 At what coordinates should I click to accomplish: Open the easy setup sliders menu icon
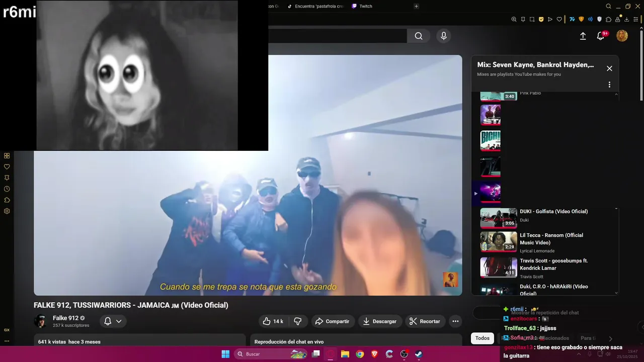pyautogui.click(x=636, y=19)
